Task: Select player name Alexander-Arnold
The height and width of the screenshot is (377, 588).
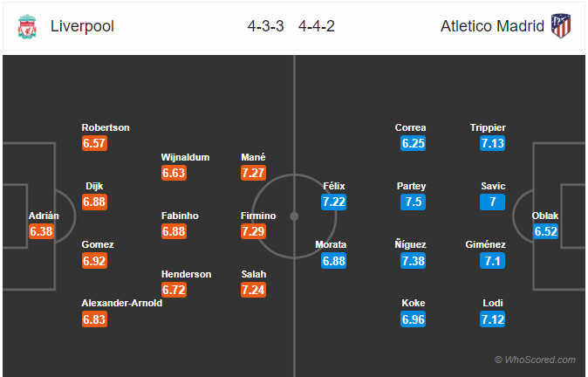Action: point(122,303)
